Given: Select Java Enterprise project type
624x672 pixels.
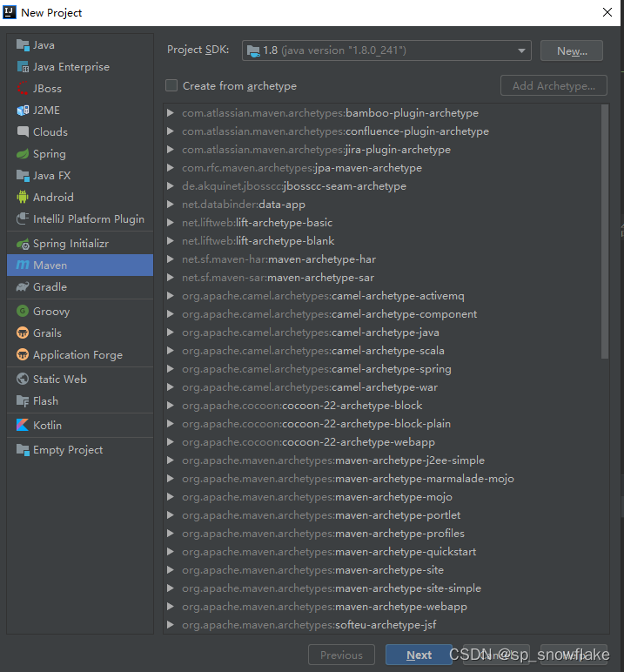Looking at the screenshot, I should tap(80, 67).
